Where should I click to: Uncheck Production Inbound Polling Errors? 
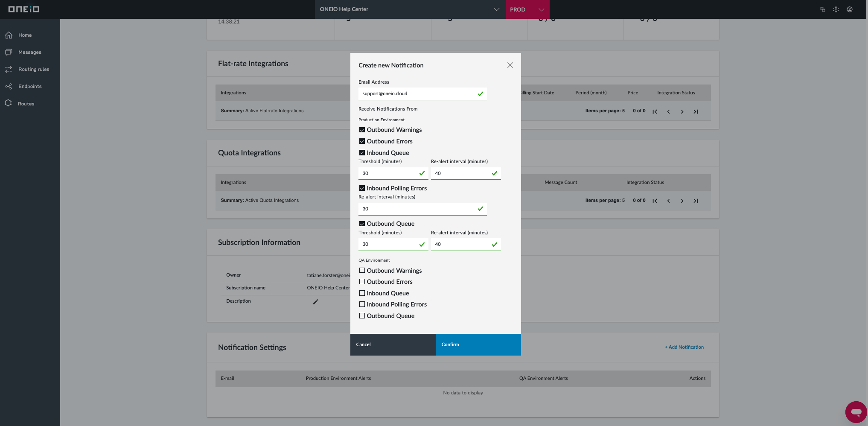coord(362,188)
